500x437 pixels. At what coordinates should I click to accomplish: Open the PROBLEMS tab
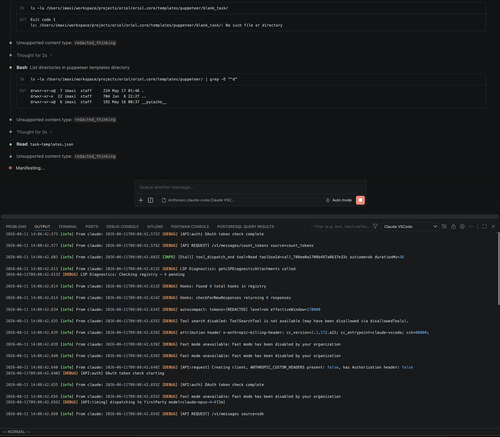point(16,227)
